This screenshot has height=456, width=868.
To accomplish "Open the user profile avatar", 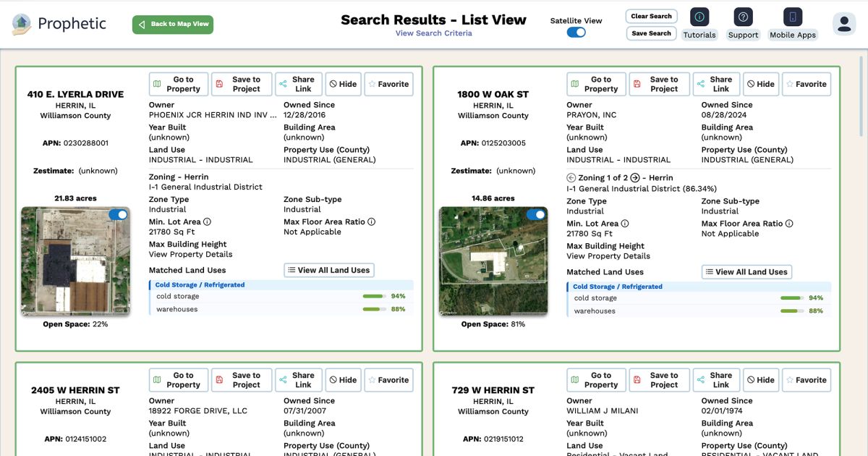I will coord(844,24).
